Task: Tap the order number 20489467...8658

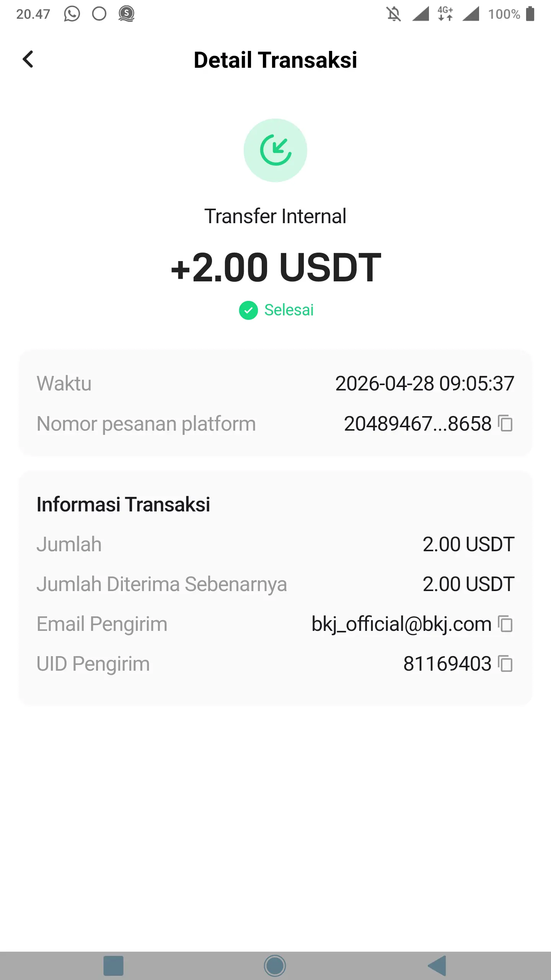Action: (417, 424)
